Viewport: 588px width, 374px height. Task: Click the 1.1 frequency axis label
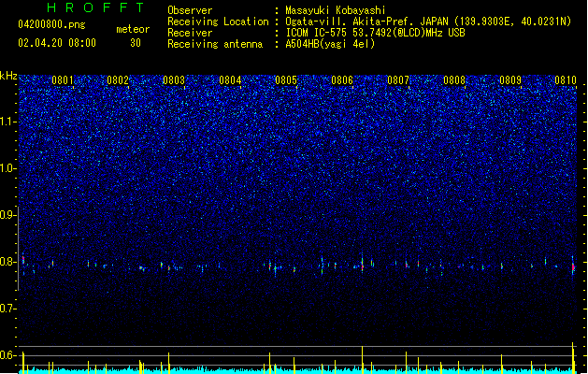(8, 122)
